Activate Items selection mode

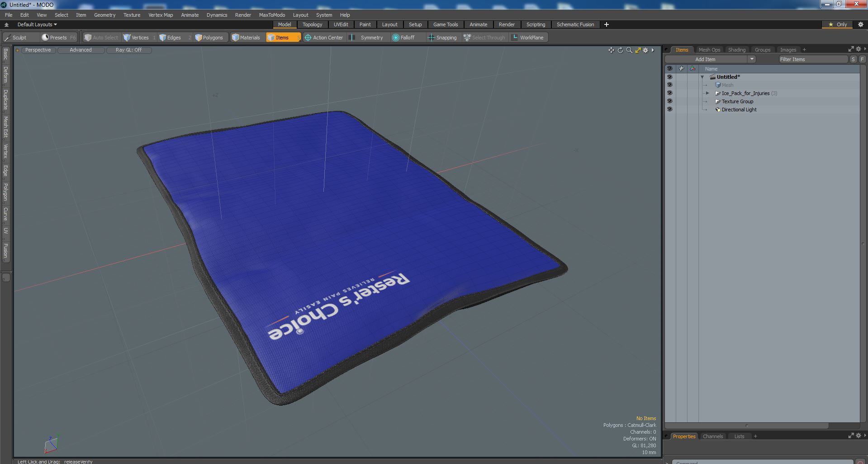pyautogui.click(x=283, y=38)
